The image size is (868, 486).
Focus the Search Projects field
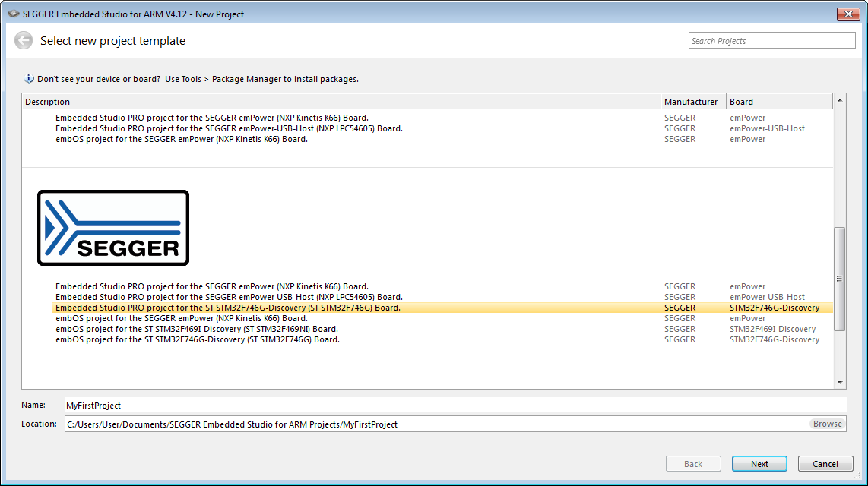click(771, 41)
